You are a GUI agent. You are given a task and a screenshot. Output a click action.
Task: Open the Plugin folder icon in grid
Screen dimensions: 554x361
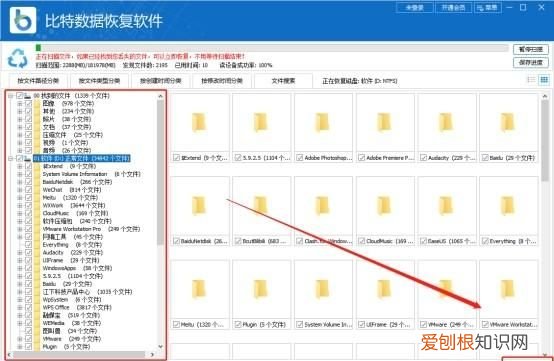(x=260, y=289)
